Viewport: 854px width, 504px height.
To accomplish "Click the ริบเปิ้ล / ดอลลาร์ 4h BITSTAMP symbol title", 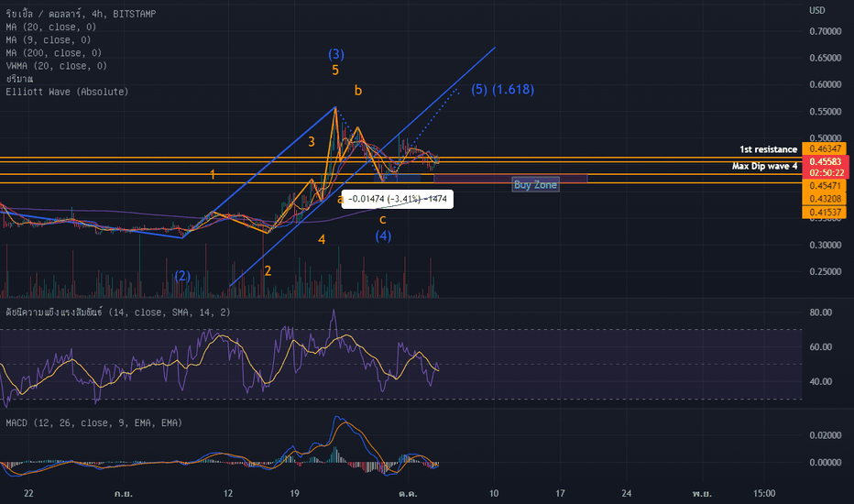I will click(81, 14).
